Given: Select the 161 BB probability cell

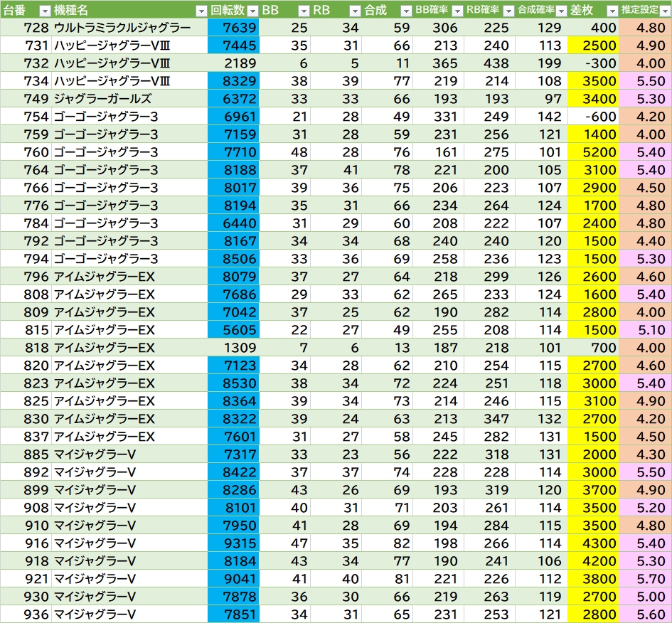Looking at the screenshot, I should [x=439, y=152].
